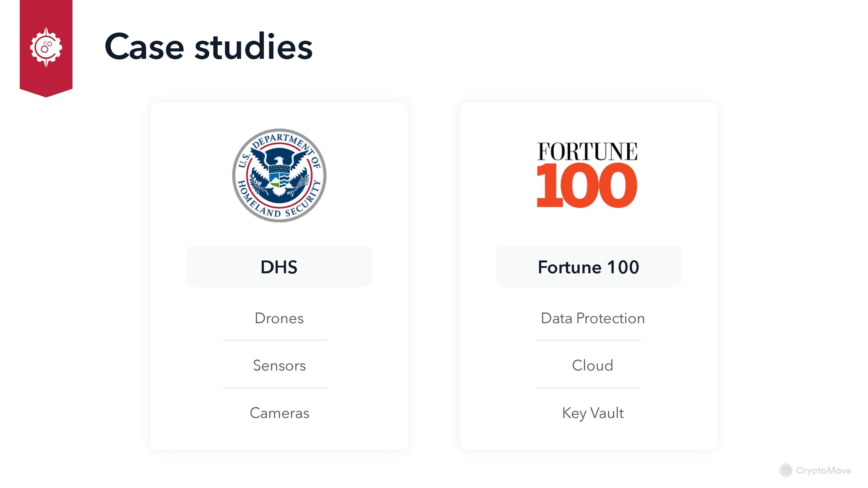Choose the Sensors entry in DHS card
868x488 pixels.
point(279,365)
